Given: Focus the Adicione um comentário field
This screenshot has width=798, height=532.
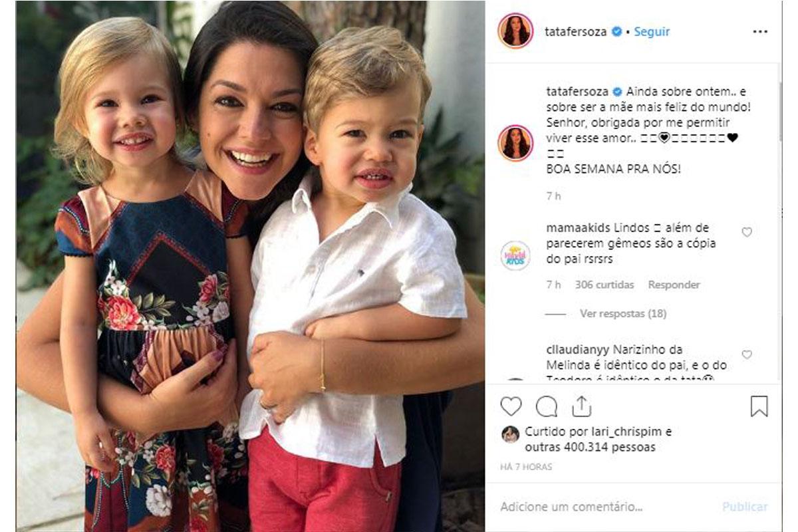Looking at the screenshot, I should 605,507.
